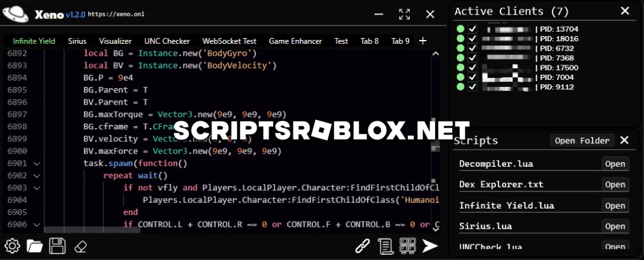Click the Decompiler.lua file name
The image size is (644, 260).
click(496, 164)
